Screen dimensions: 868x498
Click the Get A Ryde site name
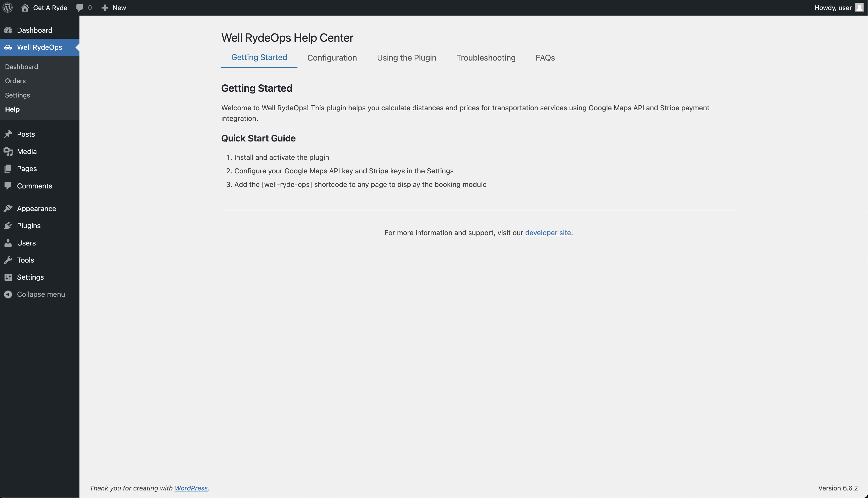(x=50, y=8)
